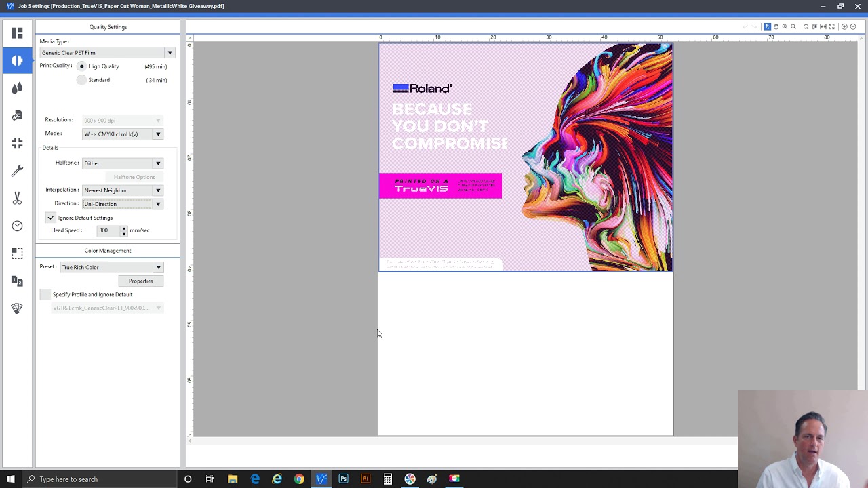Click the fit-to-height preview toolbar icon
The width and height of the screenshot is (868, 488).
[815, 27]
